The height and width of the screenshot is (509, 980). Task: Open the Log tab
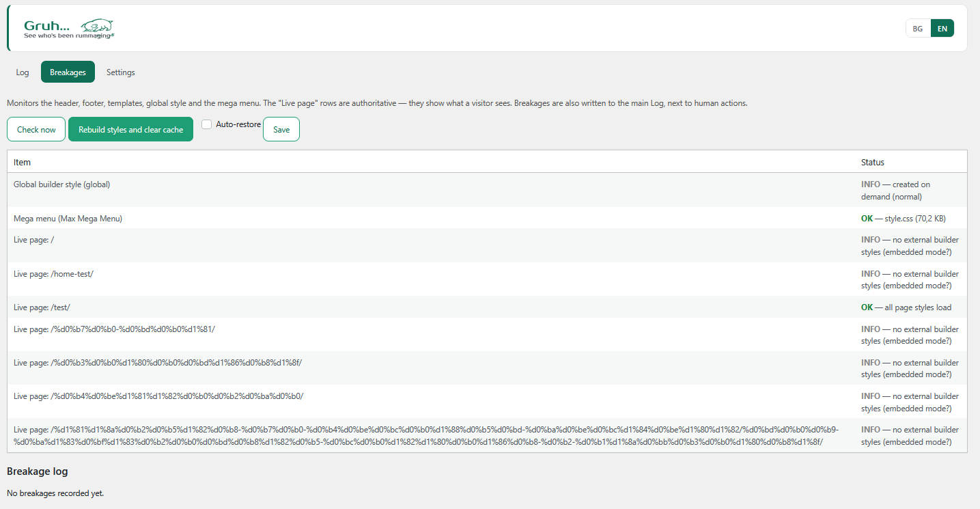coord(23,72)
